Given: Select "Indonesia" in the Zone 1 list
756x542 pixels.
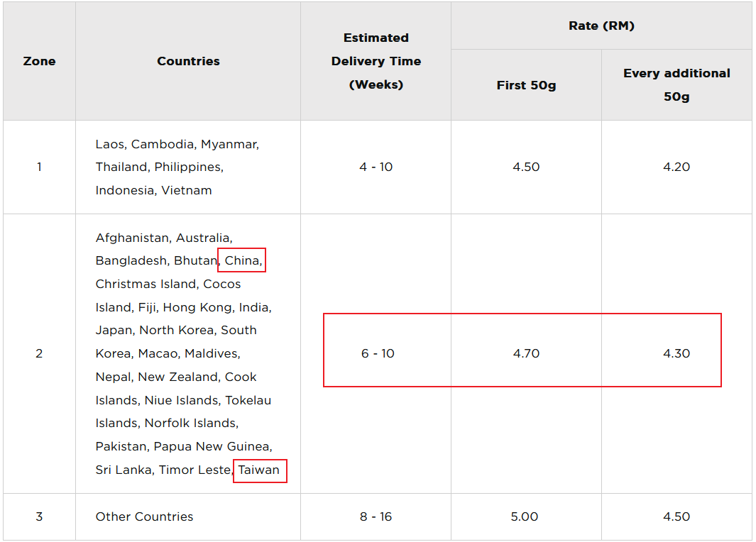Looking at the screenshot, I should [124, 190].
